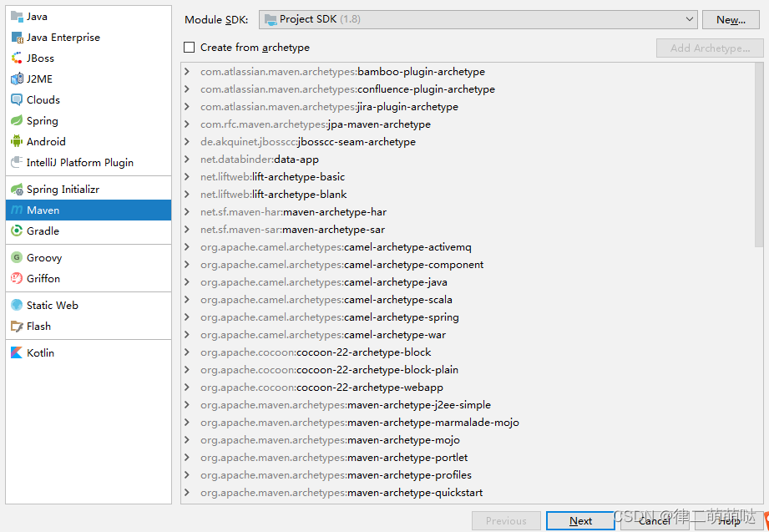769x532 pixels.
Task: Expand maven-archetype-quickstart entry
Action: click(187, 492)
